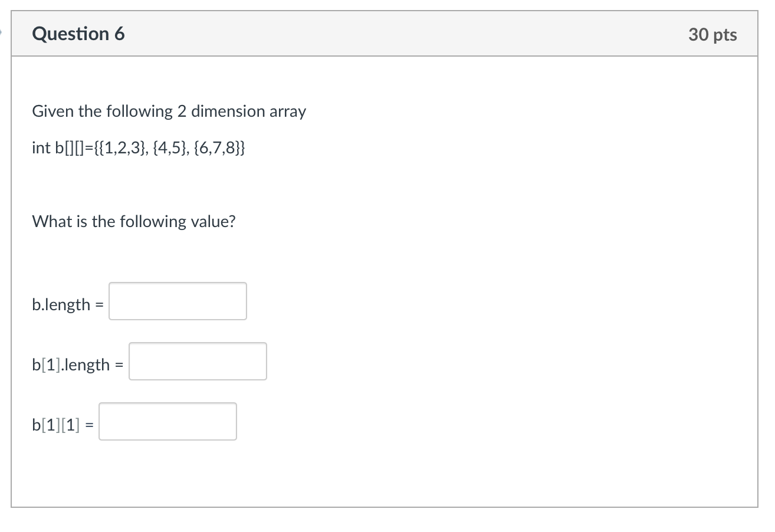Select the b.length = label
775x532 pixels.
[67, 304]
